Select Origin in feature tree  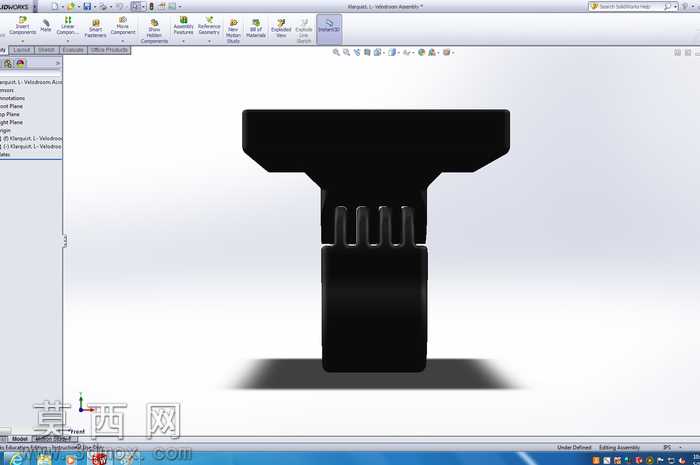[5, 130]
